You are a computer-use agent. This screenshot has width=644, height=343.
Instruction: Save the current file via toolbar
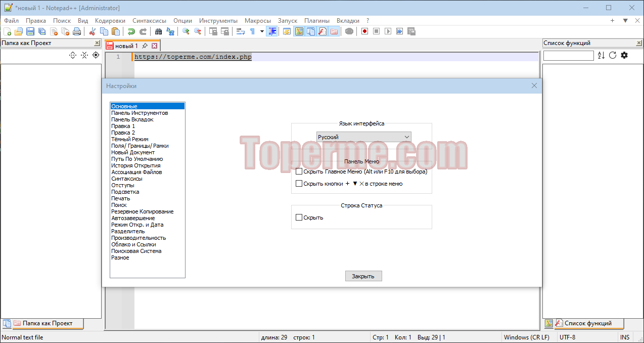point(30,31)
